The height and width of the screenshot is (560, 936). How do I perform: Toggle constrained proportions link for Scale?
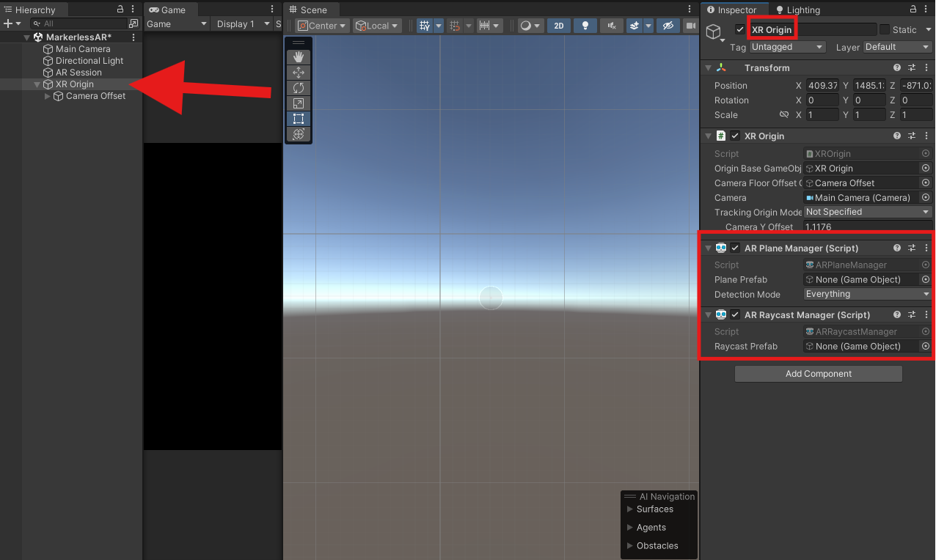[x=783, y=115]
